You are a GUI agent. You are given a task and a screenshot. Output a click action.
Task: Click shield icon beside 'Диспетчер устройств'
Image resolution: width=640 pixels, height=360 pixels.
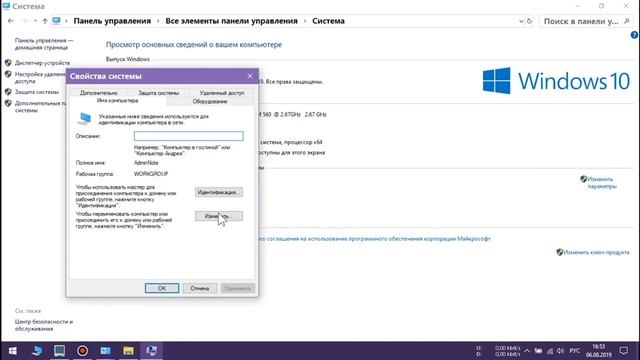[8, 63]
